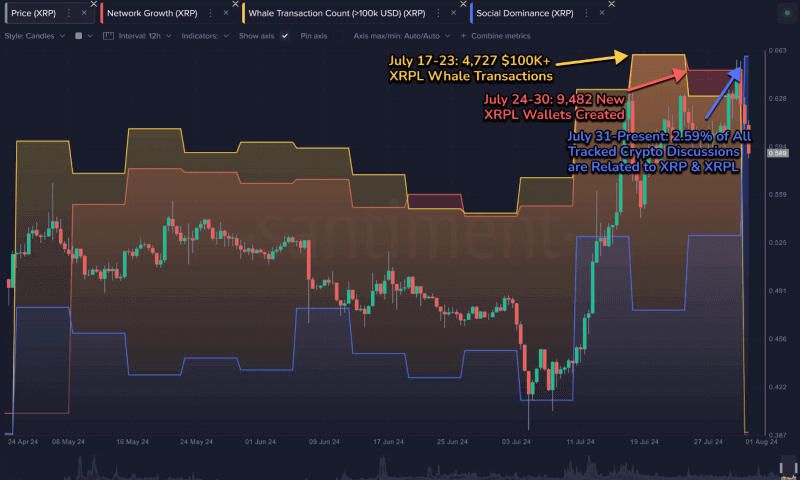800x480 pixels.
Task: Open the Indicators dropdown
Action: pyautogui.click(x=205, y=36)
